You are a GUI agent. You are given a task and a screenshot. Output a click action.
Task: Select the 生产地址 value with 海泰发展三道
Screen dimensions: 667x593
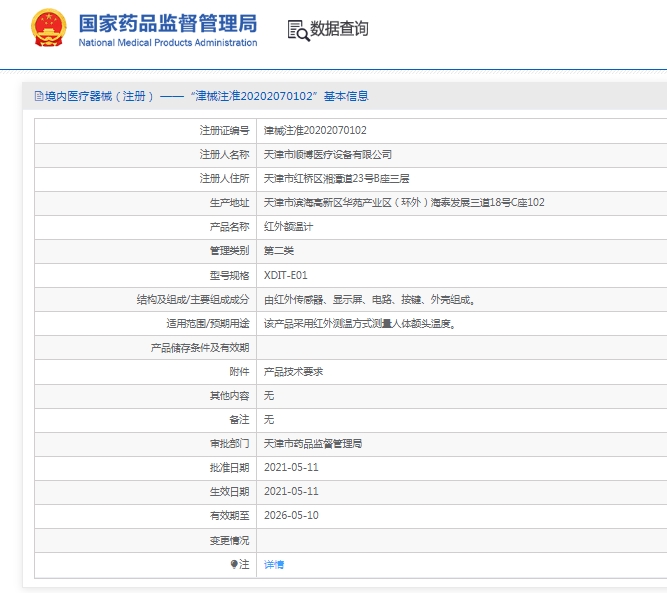pos(404,202)
